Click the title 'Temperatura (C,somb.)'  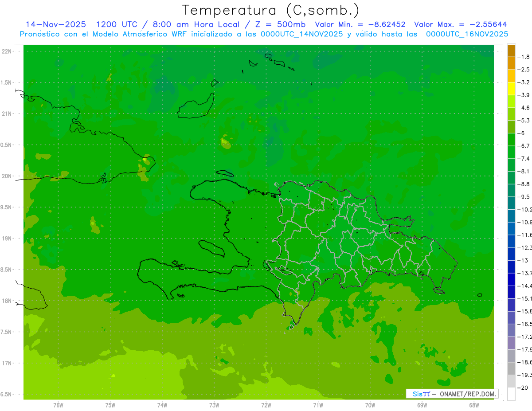pos(271,10)
